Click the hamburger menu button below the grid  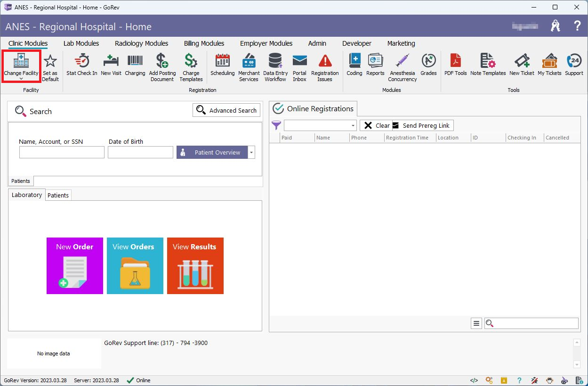(x=476, y=323)
